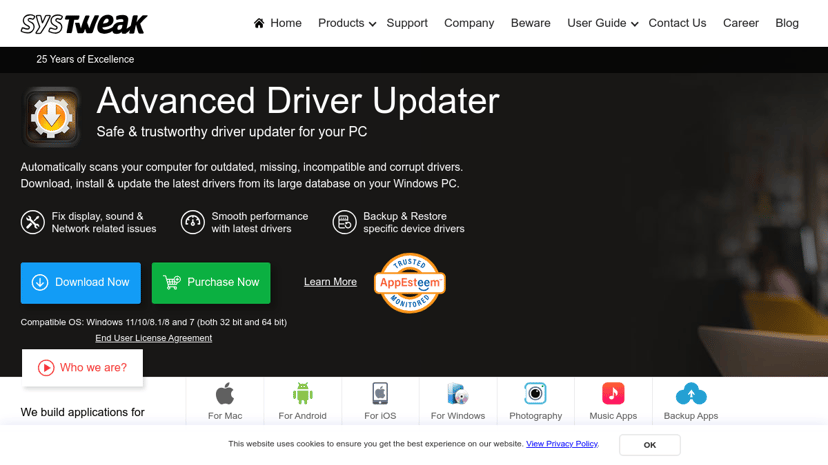The width and height of the screenshot is (828, 465).
Task: Click the play icon beside Who we are
Action: click(x=46, y=367)
